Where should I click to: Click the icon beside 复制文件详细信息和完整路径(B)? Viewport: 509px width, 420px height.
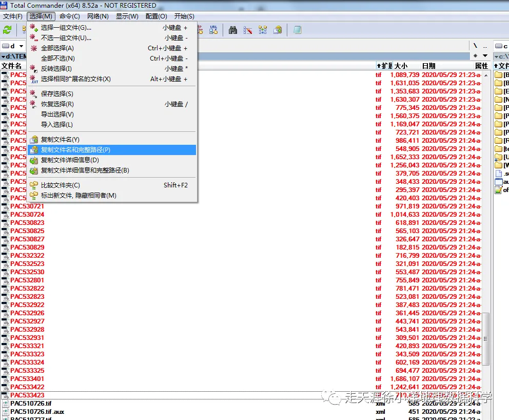coord(34,170)
